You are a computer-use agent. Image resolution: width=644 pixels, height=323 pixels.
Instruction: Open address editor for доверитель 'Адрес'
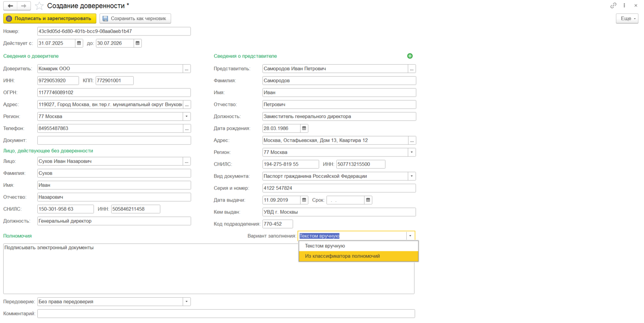click(x=187, y=105)
